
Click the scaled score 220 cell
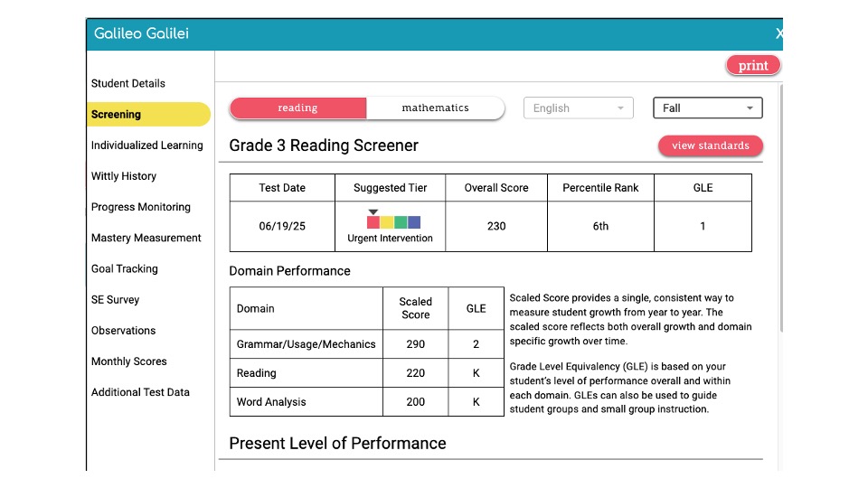point(416,373)
